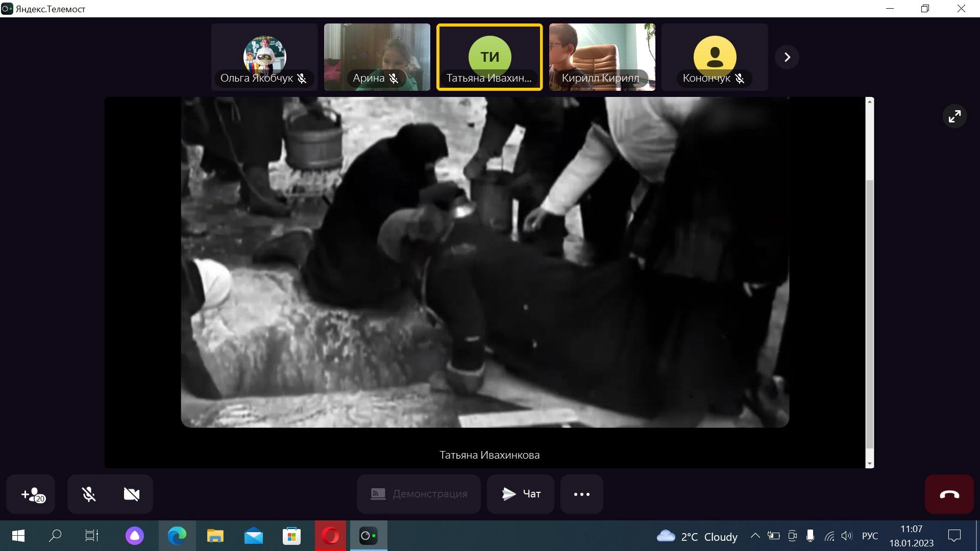Open the add participants icon
The height and width of the screenshot is (551, 980).
[31, 494]
